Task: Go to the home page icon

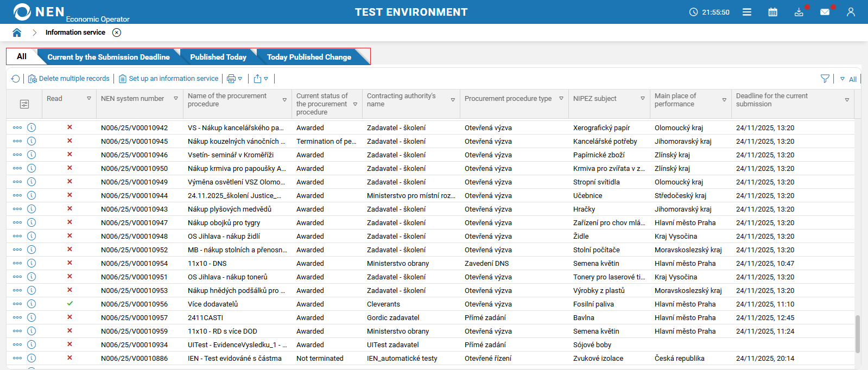Action: pos(17,33)
